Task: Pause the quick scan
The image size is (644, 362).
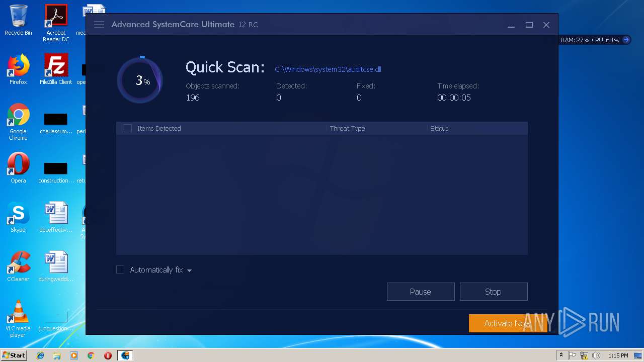Action: pos(421,292)
